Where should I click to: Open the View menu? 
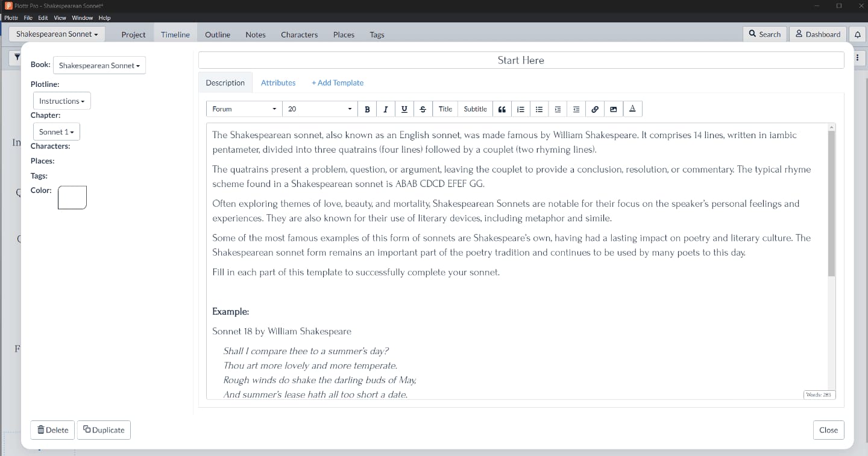(60, 17)
